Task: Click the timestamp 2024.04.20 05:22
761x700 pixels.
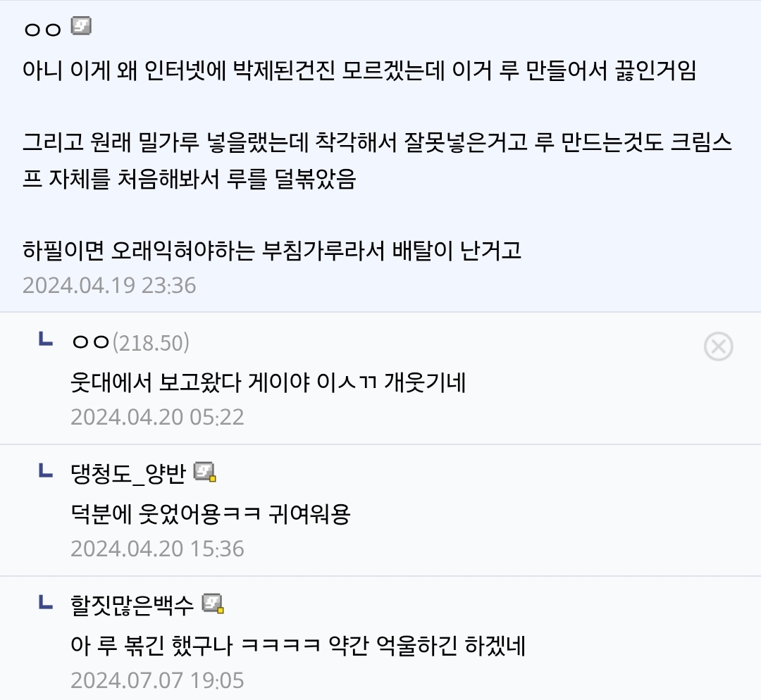Action: coord(157,417)
